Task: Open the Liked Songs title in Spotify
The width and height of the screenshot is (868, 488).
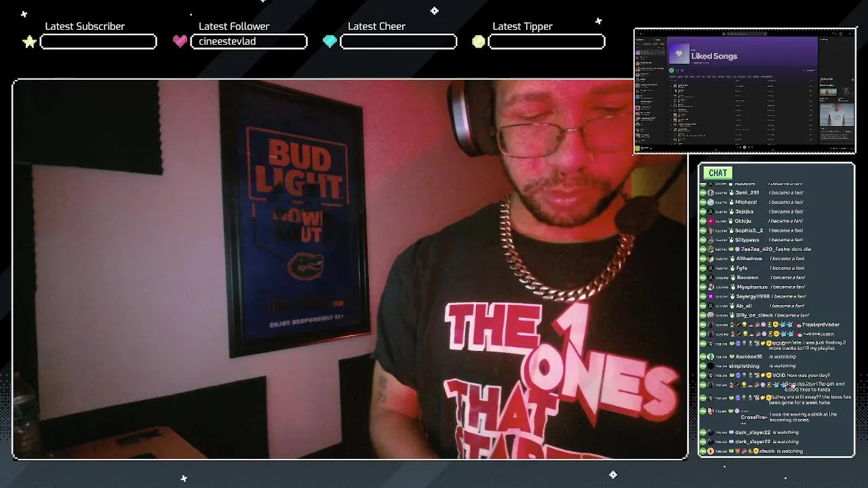Action: click(714, 56)
